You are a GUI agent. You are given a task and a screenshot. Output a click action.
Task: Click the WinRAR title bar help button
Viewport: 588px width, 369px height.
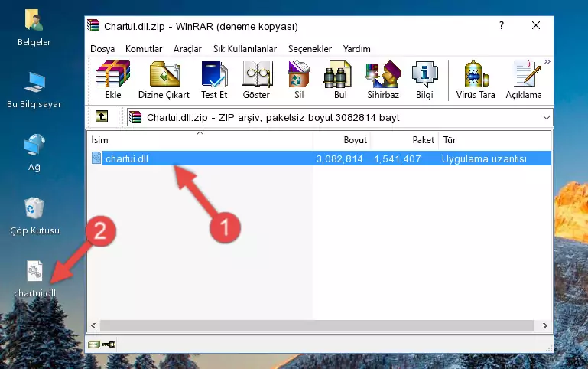(x=502, y=25)
